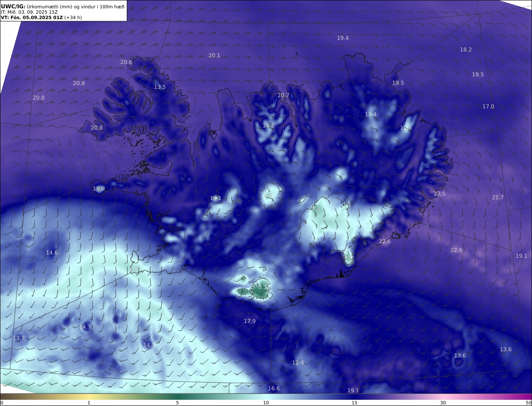The image size is (532, 406).
Task: Click the colour scale tick labelled 5
Action: (177, 403)
